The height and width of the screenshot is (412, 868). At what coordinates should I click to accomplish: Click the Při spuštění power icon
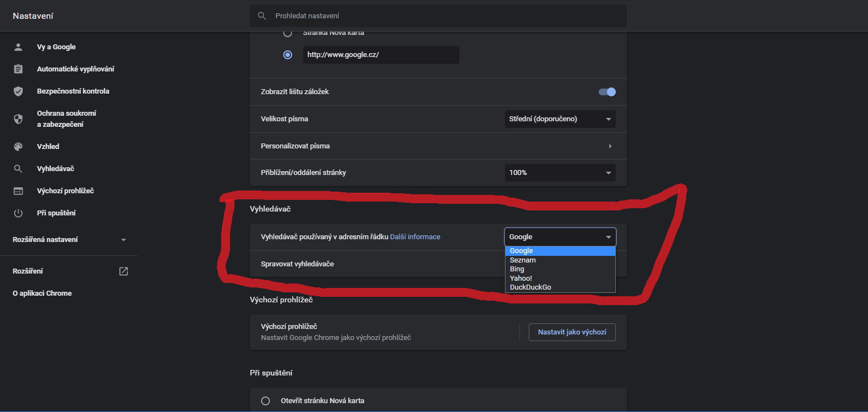pos(18,213)
